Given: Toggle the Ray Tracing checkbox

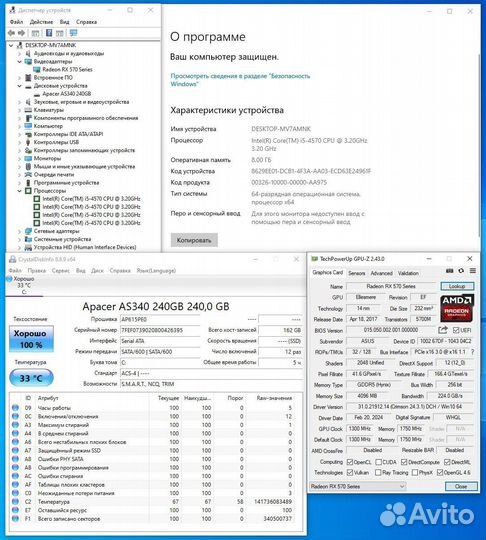Looking at the screenshot, I should pyautogui.click(x=378, y=472).
